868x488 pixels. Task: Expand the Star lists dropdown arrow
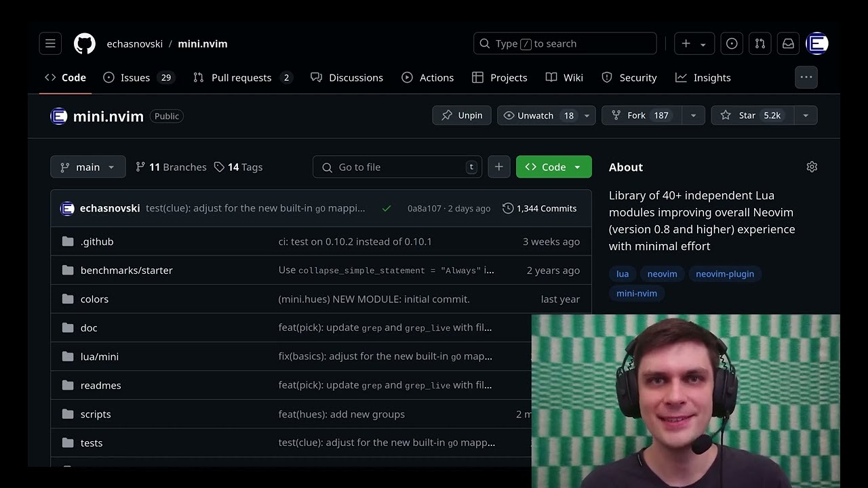tap(806, 115)
